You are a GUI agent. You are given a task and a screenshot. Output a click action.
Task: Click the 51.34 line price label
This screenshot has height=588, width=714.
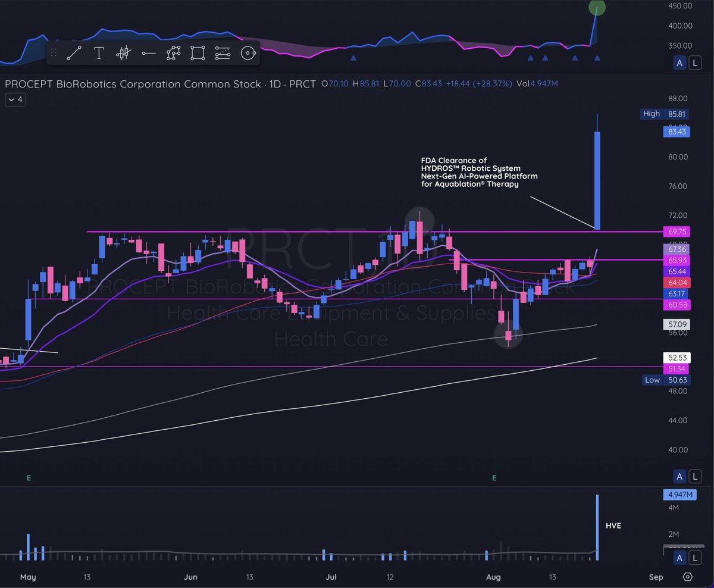pyautogui.click(x=676, y=368)
